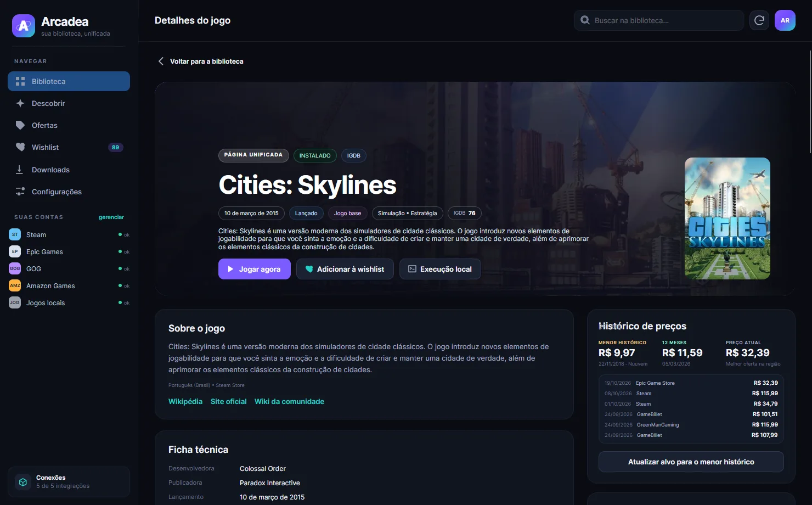The height and width of the screenshot is (505, 812).
Task: Click the IGDB 76 score tag
Action: pyautogui.click(x=465, y=213)
